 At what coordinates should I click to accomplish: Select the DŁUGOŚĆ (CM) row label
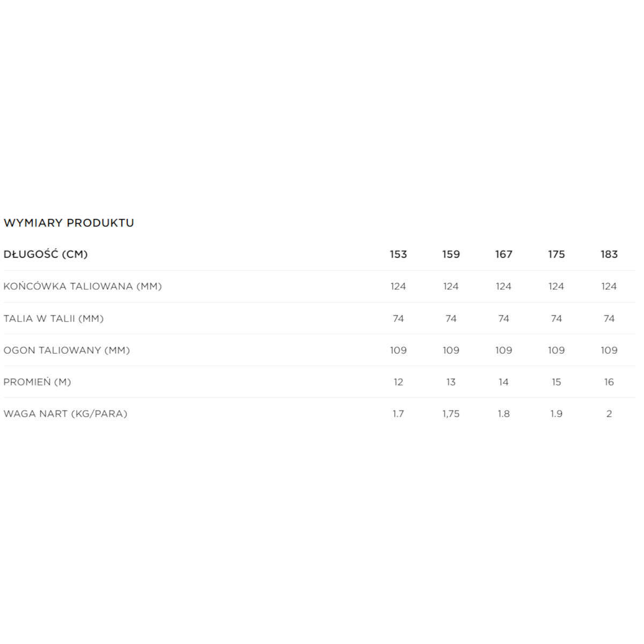(x=46, y=254)
